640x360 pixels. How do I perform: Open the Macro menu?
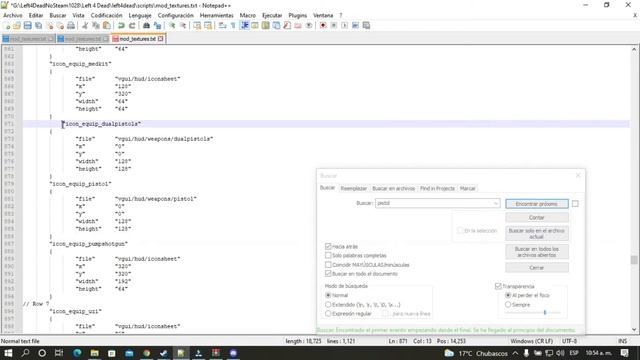click(x=248, y=15)
